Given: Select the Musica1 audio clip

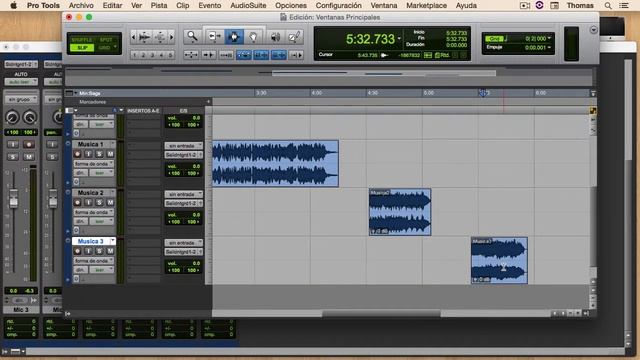Looking at the screenshot, I should [x=275, y=164].
